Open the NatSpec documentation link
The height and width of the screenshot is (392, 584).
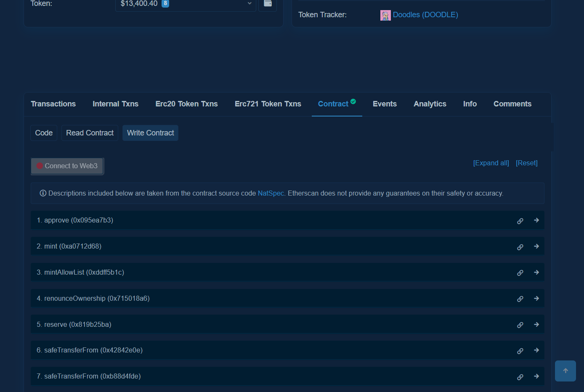pos(271,193)
